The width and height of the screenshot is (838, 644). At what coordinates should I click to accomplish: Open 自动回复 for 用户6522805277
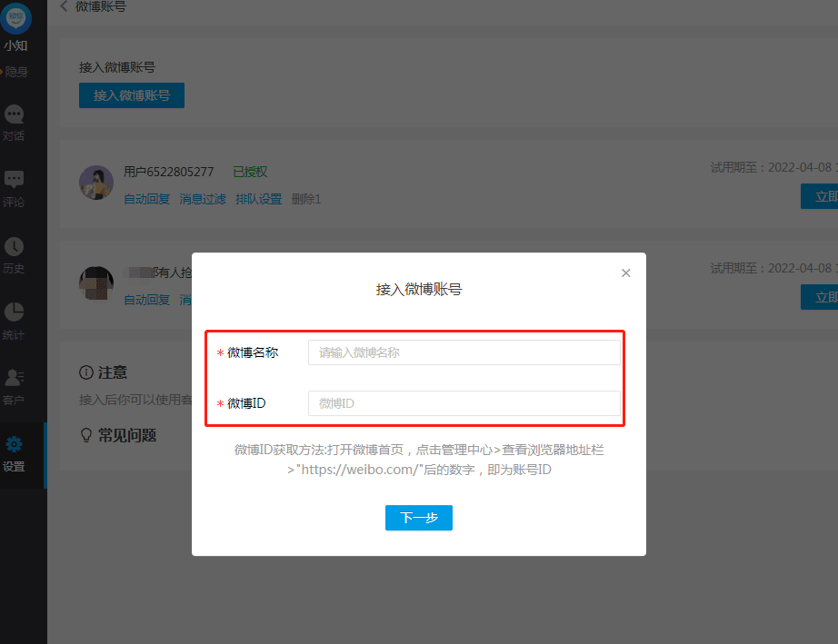(x=147, y=199)
